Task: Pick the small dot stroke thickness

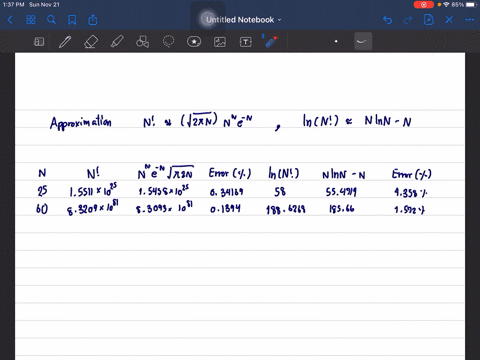Action: [336, 41]
